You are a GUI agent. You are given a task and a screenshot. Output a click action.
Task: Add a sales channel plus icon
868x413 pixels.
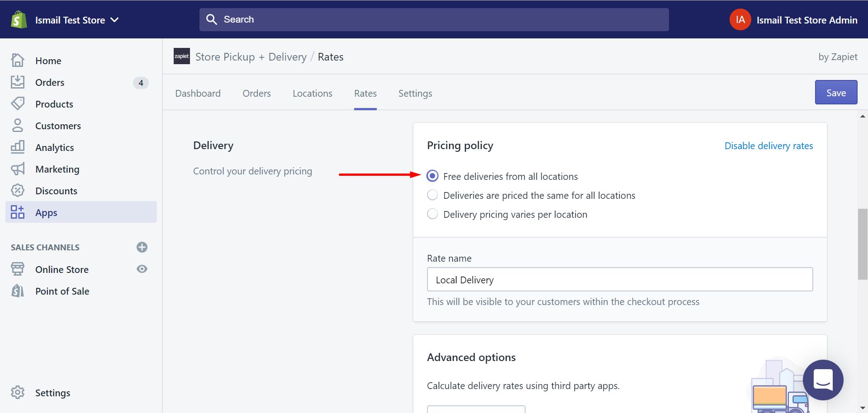coord(142,247)
